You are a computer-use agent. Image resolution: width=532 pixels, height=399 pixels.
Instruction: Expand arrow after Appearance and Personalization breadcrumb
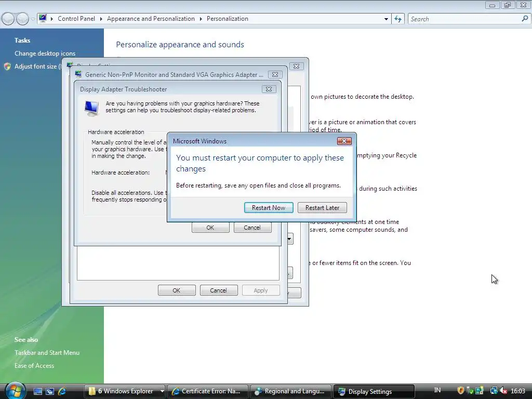tap(201, 19)
